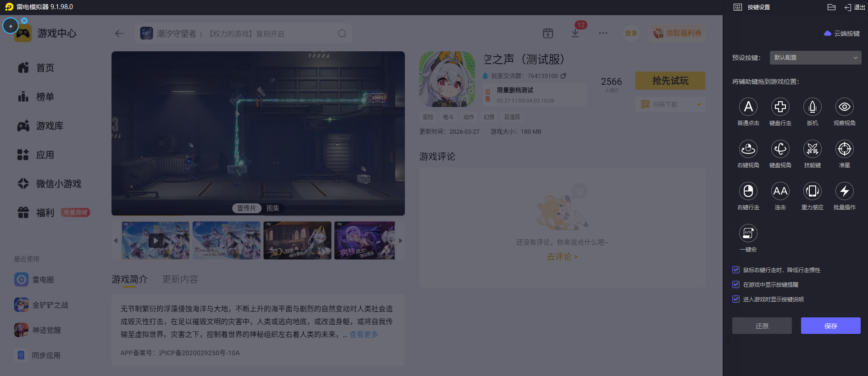Click the plus circle floating button
Viewport: 868px width, 376px height.
point(11,26)
